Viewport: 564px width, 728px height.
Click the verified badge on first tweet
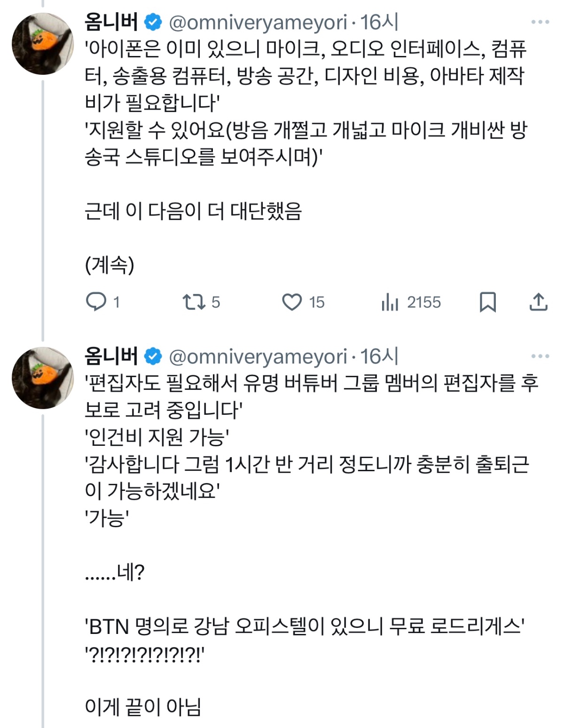153,22
